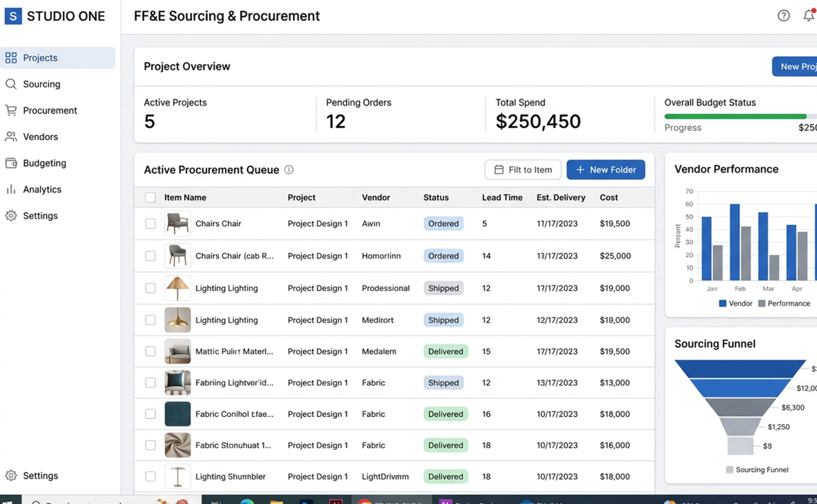
Task: Select the Lighting Lighting row from Medirort
Action: point(150,320)
